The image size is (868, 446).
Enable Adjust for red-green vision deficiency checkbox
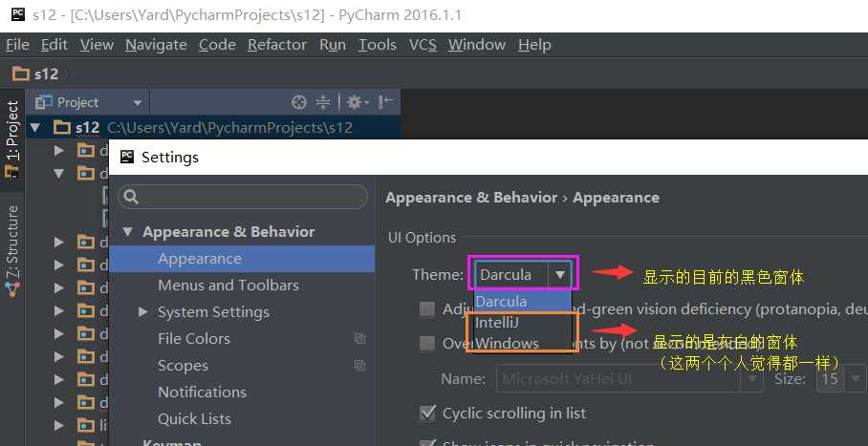click(x=426, y=309)
